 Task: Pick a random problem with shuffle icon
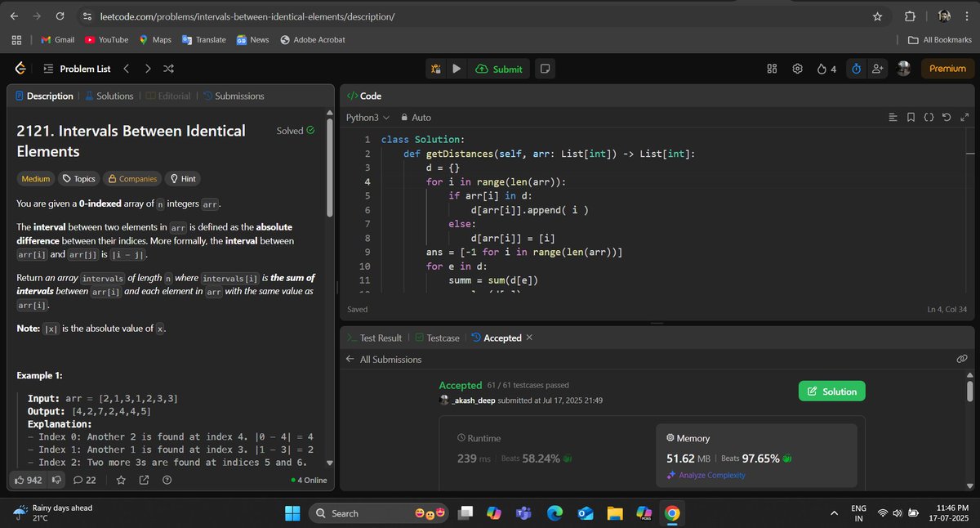(x=168, y=69)
